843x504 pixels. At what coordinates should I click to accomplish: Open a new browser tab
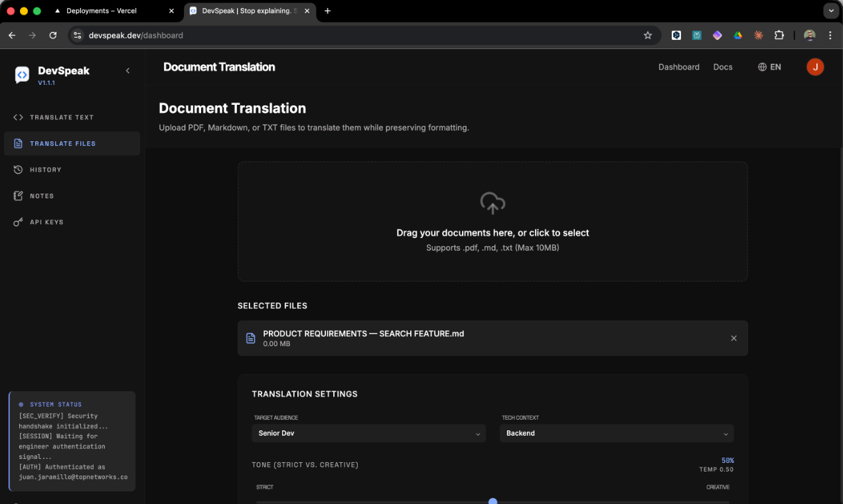pos(327,11)
